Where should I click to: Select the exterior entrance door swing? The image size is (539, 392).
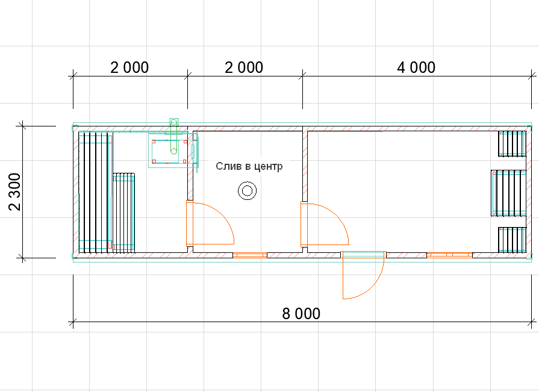(363, 275)
